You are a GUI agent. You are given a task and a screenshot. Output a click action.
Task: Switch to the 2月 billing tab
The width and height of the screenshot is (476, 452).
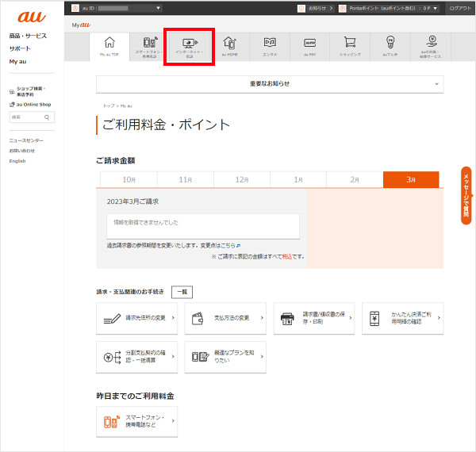point(354,180)
